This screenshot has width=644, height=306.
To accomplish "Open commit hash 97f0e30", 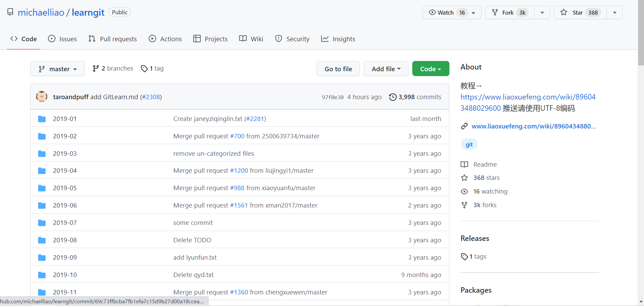I will click(333, 97).
